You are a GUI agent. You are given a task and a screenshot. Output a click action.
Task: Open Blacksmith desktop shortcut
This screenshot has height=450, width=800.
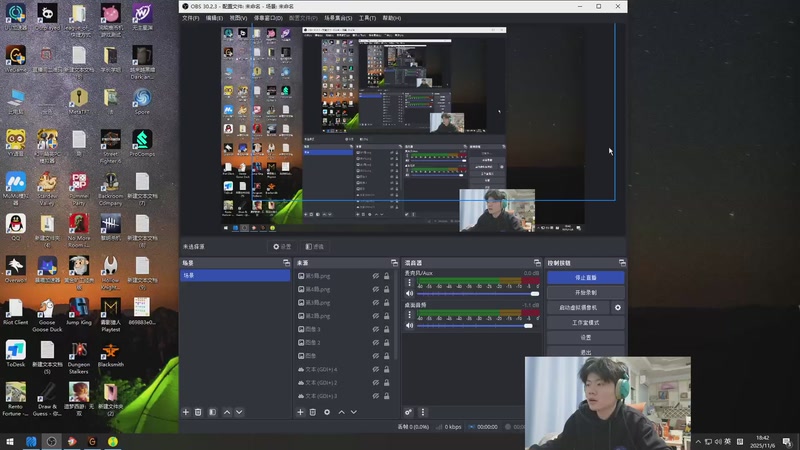tap(110, 354)
